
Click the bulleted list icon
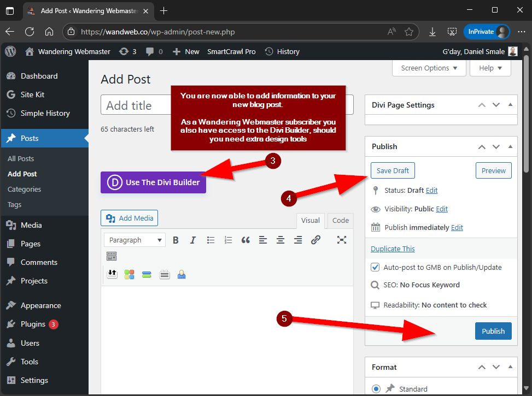pyautogui.click(x=211, y=240)
